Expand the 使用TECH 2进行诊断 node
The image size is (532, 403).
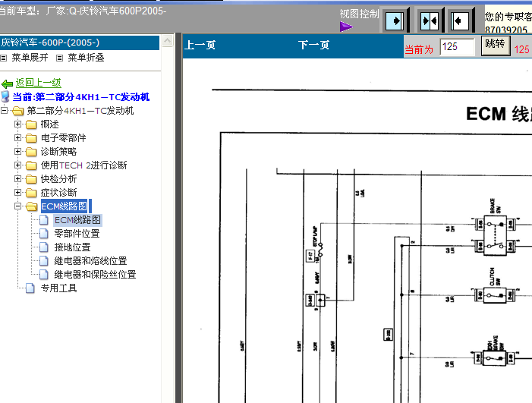[17, 165]
